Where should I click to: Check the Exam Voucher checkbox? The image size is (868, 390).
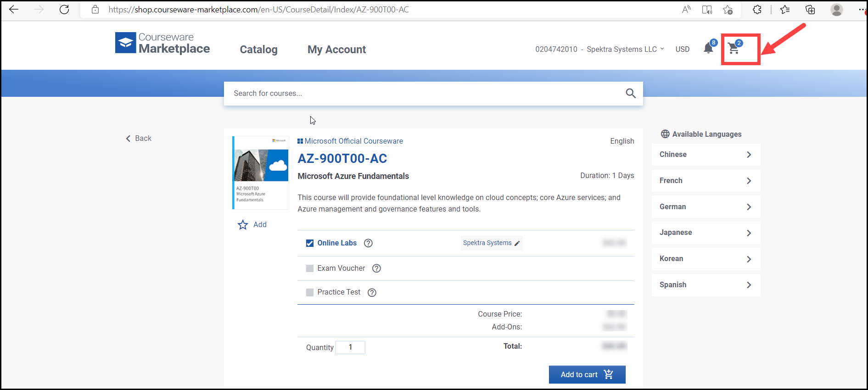click(x=310, y=268)
